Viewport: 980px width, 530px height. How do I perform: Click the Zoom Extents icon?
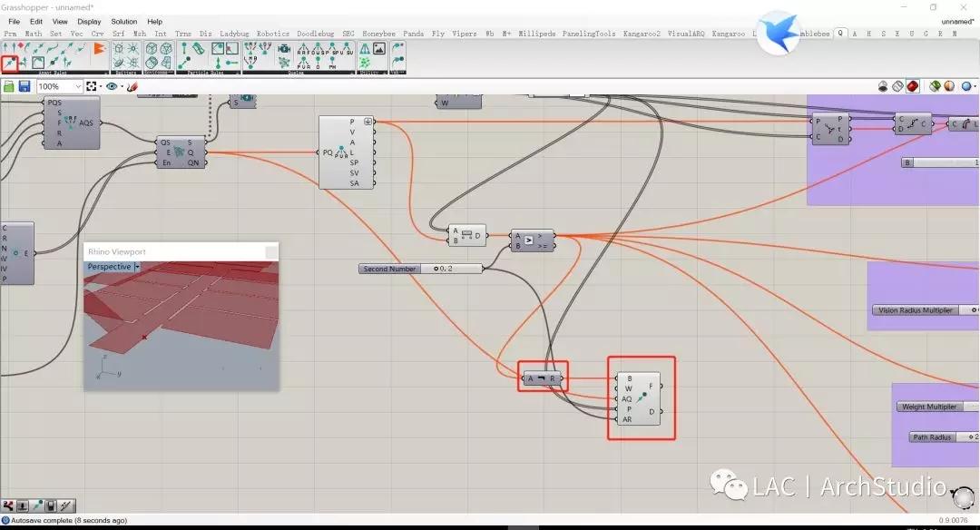coord(92,86)
